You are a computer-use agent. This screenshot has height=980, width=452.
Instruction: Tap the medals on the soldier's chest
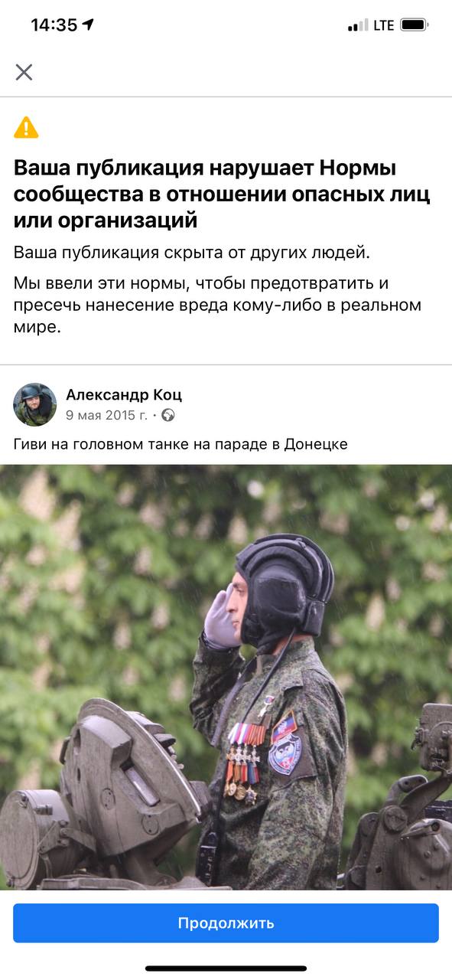pos(245,762)
